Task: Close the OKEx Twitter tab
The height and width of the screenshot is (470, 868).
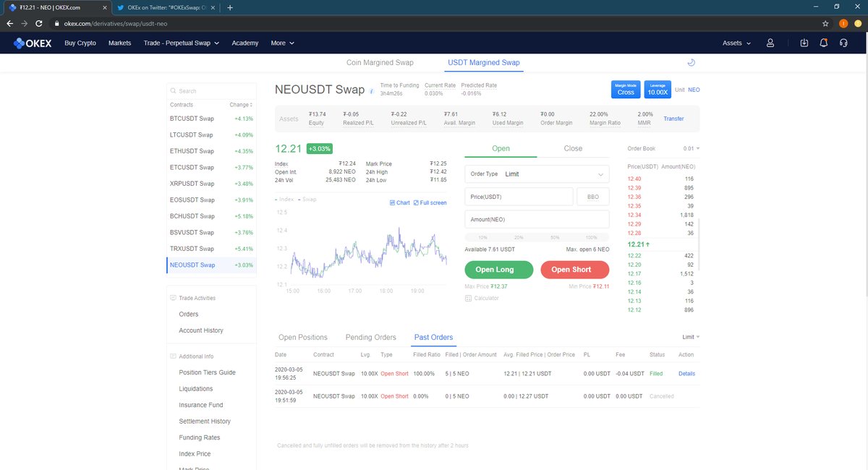Action: (x=213, y=8)
